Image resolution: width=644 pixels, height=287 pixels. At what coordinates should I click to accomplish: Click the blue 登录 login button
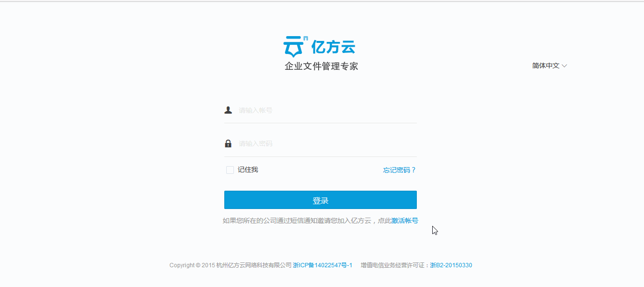pyautogui.click(x=321, y=200)
